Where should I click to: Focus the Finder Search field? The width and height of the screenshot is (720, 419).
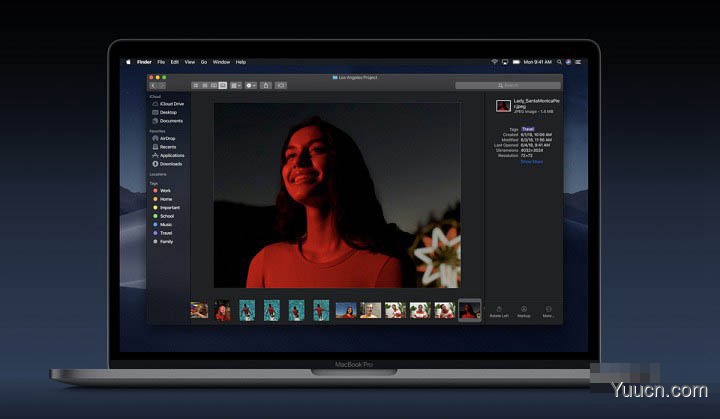pos(508,85)
